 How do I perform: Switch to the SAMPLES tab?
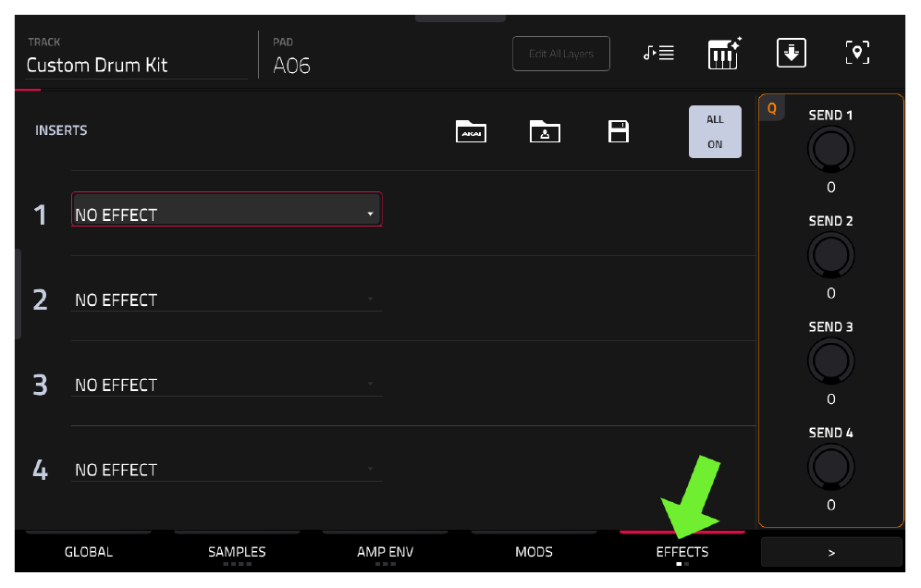click(x=237, y=551)
